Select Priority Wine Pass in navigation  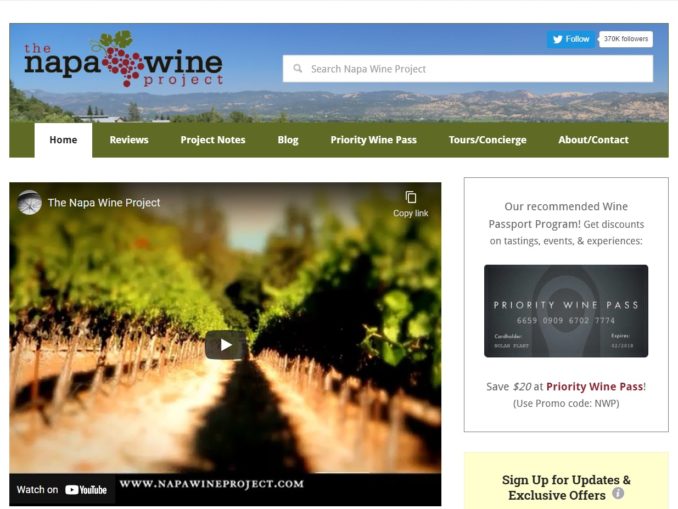click(374, 140)
